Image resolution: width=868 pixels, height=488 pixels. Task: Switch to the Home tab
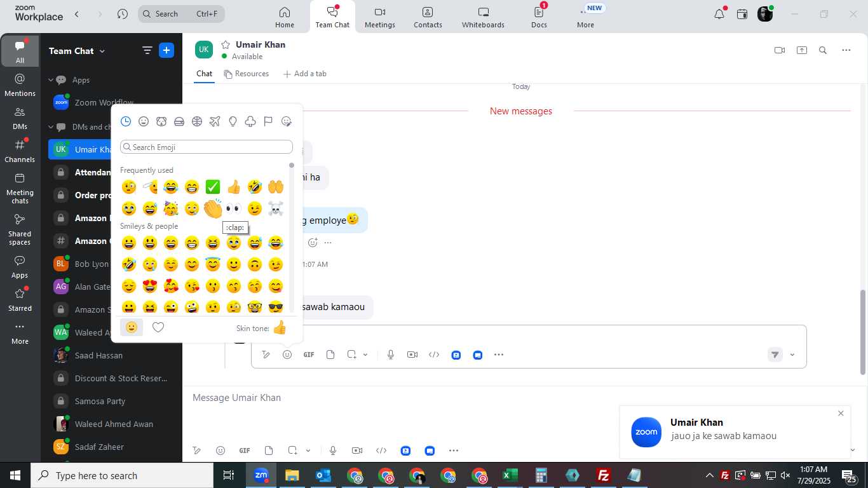click(x=285, y=17)
